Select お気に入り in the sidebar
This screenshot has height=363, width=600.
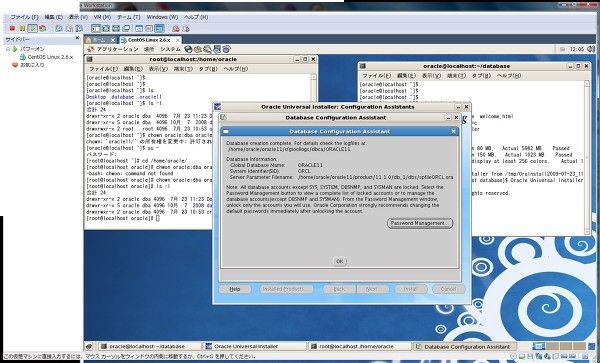pyautogui.click(x=32, y=65)
